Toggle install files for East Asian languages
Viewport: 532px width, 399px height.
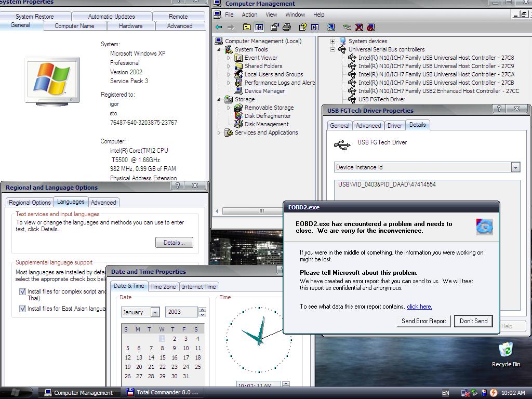[23, 309]
